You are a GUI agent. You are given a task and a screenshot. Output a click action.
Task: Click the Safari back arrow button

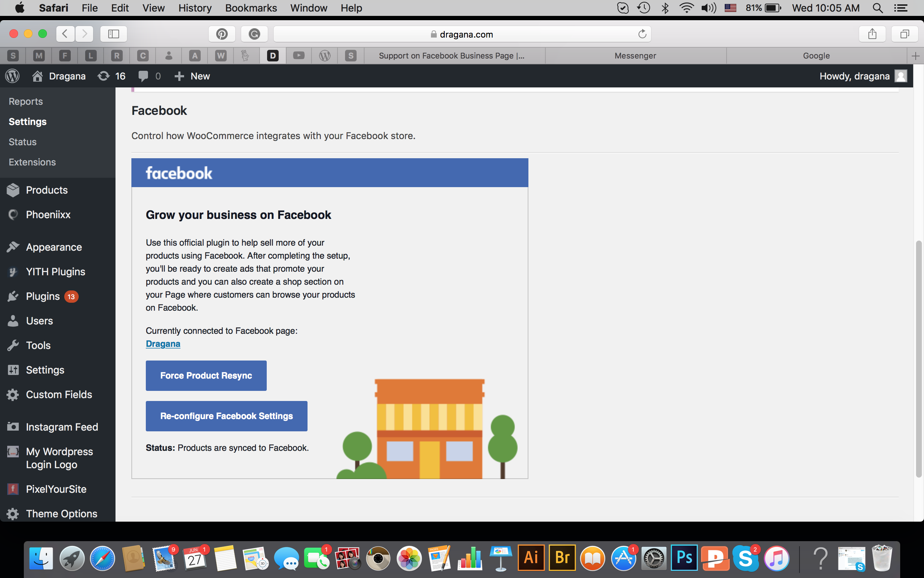point(65,34)
